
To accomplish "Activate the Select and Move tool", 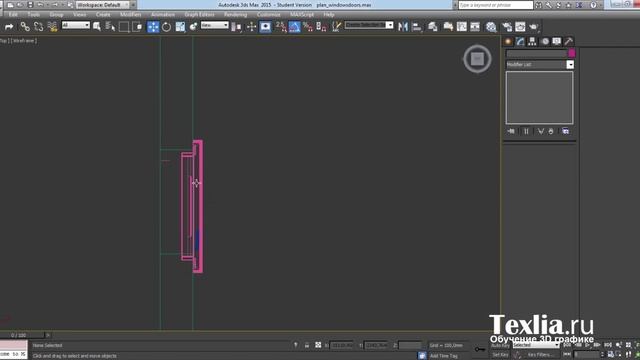I will (x=153, y=27).
